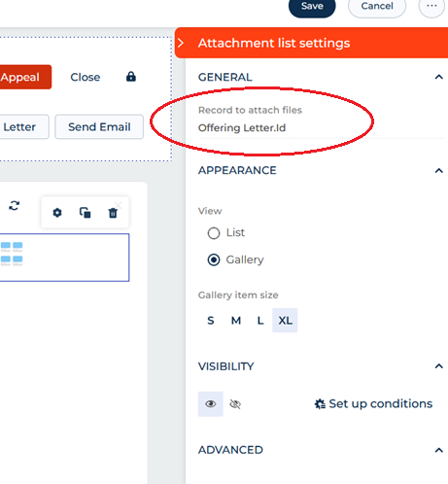Click the lock icon next to Close
The width and height of the screenshot is (448, 484).
tap(131, 77)
